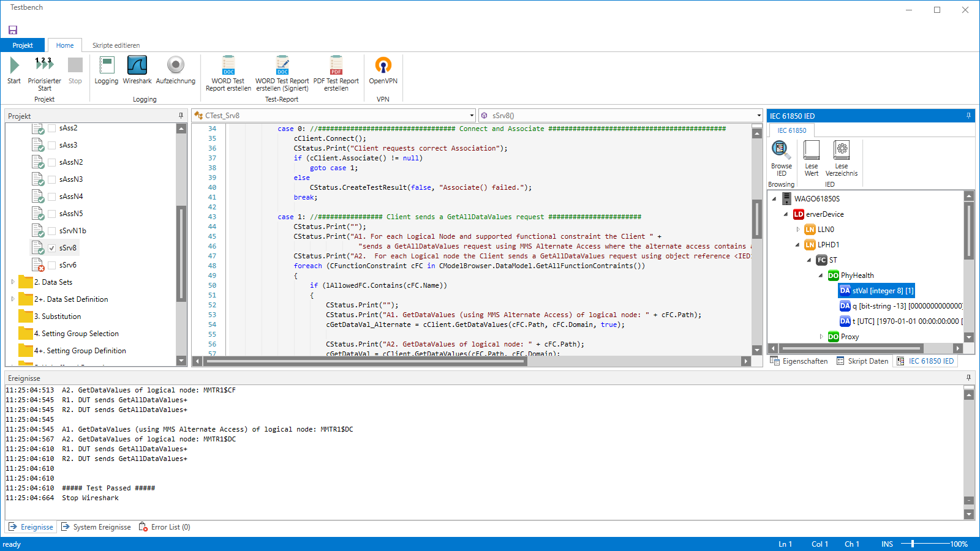Expand 2+. Data Set Definition folder
This screenshot has width=980, height=551.
(x=13, y=299)
